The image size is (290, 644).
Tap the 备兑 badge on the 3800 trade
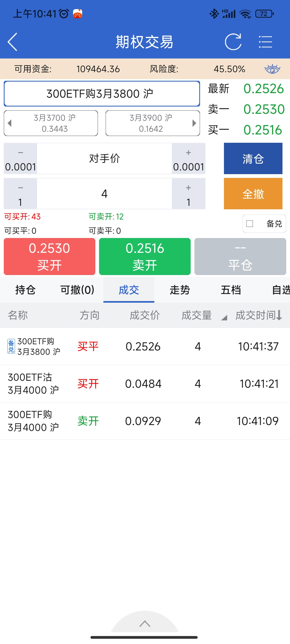(11, 346)
